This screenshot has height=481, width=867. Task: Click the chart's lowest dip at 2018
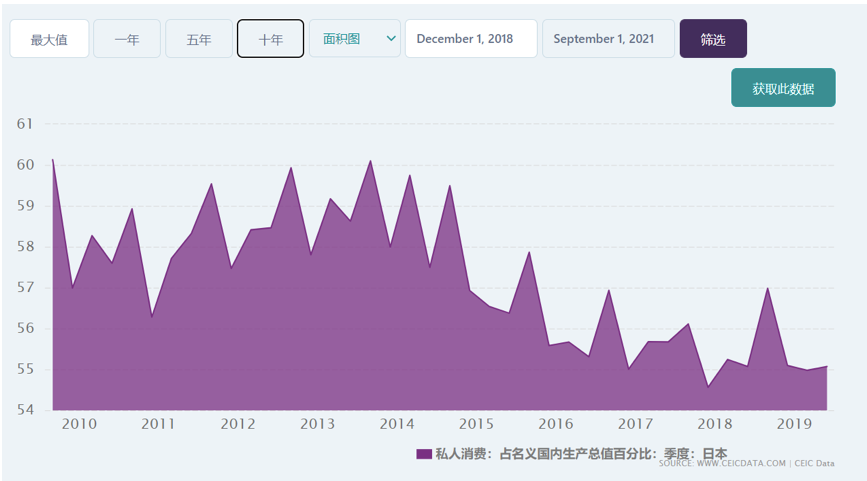tap(708, 386)
